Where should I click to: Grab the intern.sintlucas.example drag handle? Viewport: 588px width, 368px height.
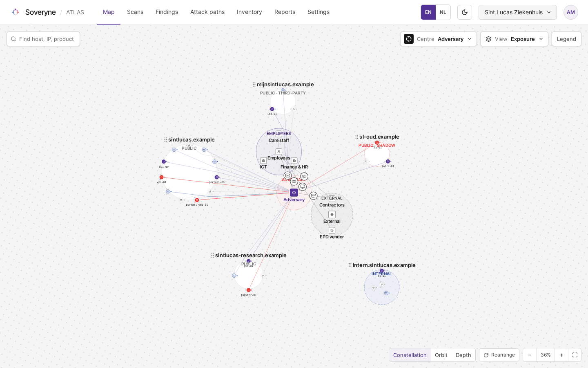click(350, 265)
